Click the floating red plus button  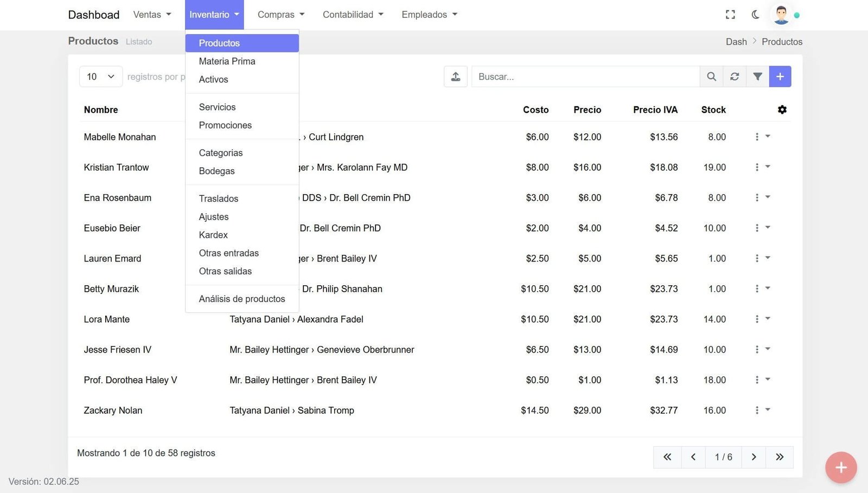click(841, 467)
